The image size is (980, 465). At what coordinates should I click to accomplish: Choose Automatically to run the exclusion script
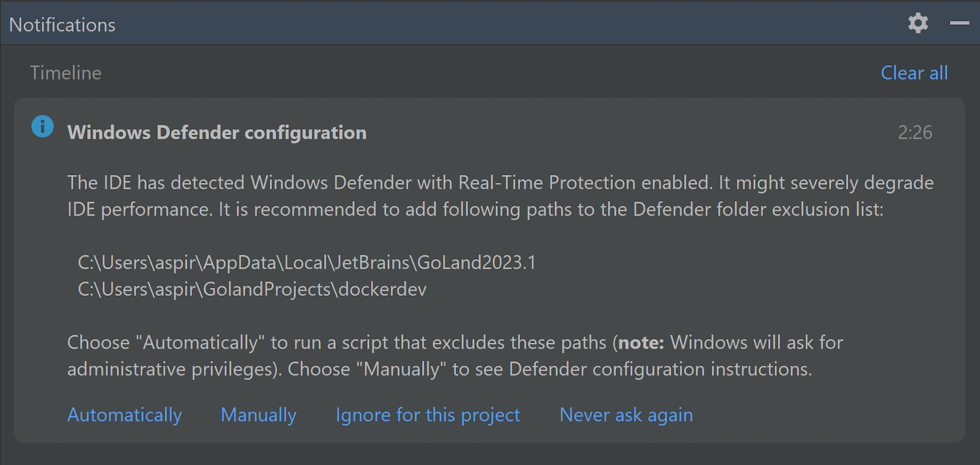coord(125,415)
